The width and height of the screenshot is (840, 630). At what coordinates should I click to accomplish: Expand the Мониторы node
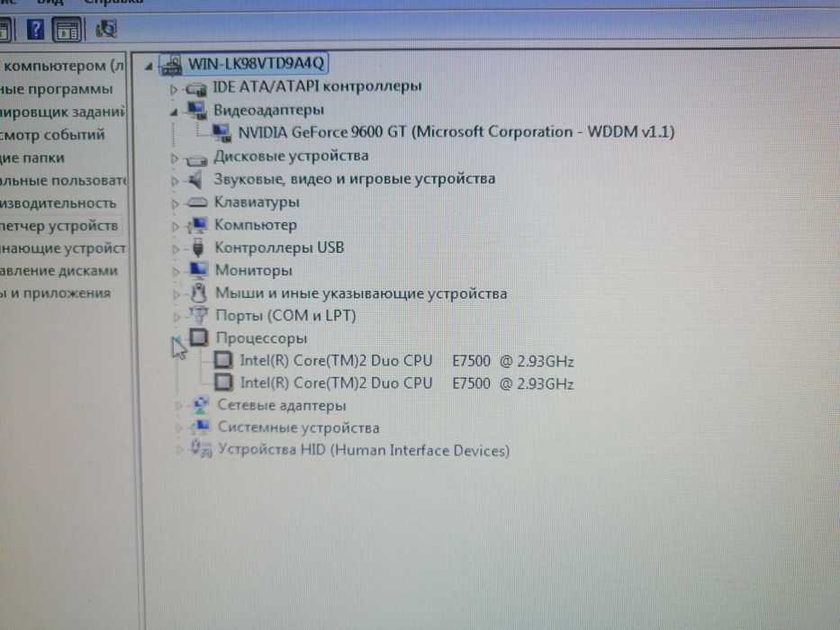coord(176,272)
